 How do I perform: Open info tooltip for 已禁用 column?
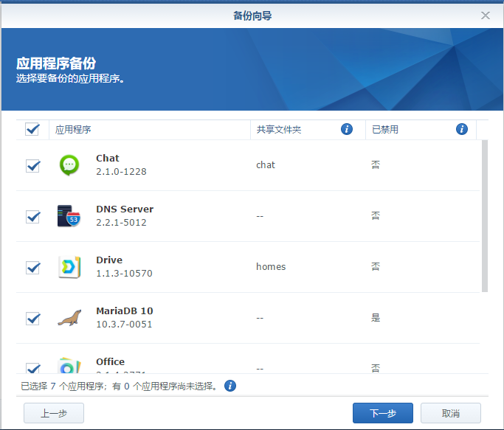click(462, 129)
